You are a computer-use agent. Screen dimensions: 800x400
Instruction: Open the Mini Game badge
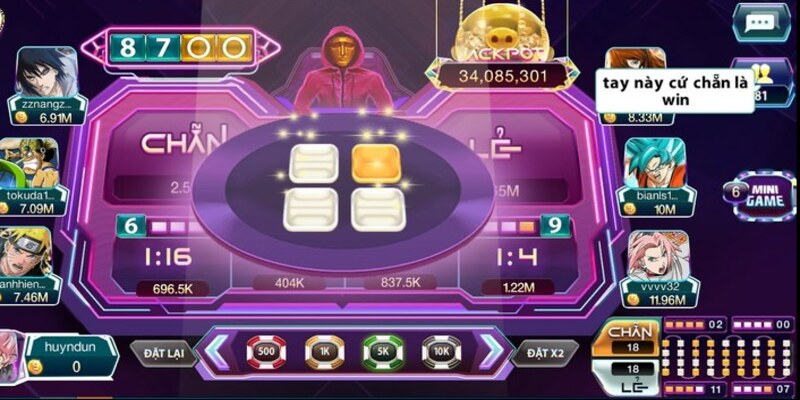(x=760, y=195)
